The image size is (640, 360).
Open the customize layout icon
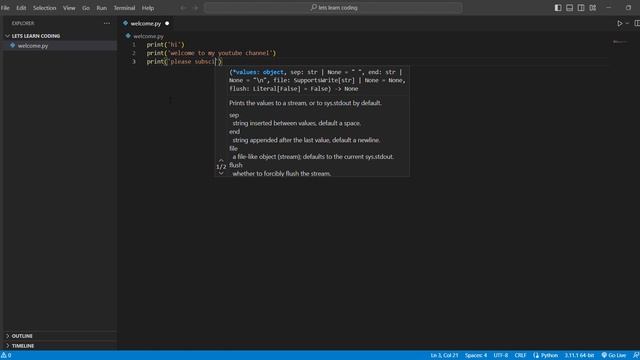[x=593, y=8]
